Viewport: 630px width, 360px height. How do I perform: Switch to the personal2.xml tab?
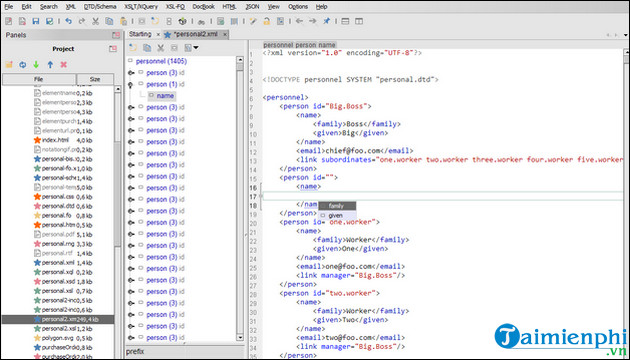pyautogui.click(x=195, y=34)
